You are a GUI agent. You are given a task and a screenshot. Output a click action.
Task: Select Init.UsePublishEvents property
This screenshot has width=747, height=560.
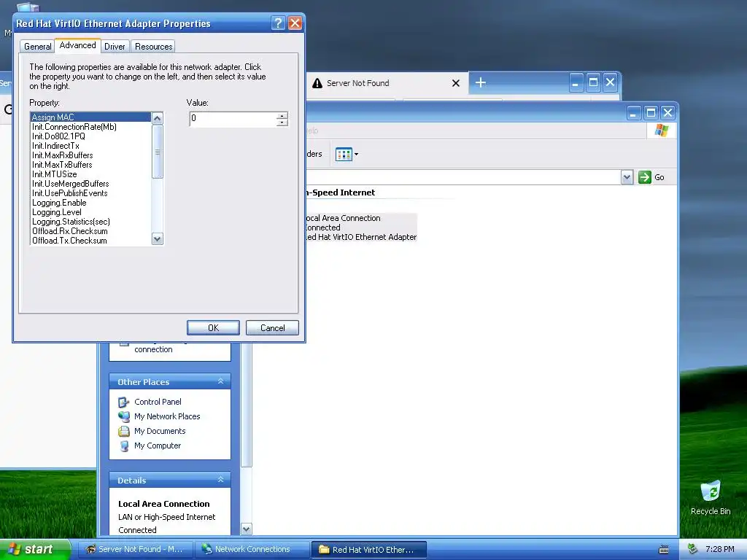tap(90, 193)
